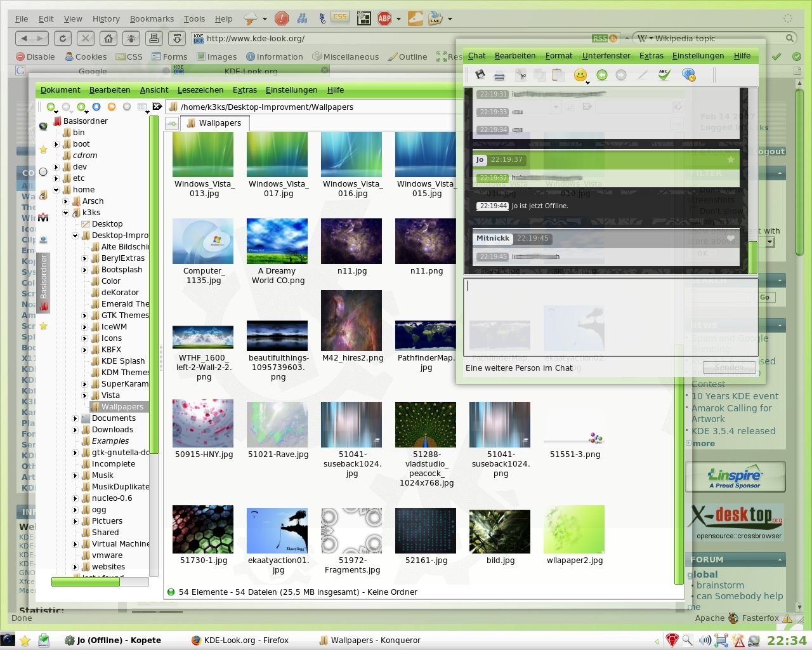812x650 pixels.
Task: Click Konqueror's clear location bar icon
Action: [158, 107]
